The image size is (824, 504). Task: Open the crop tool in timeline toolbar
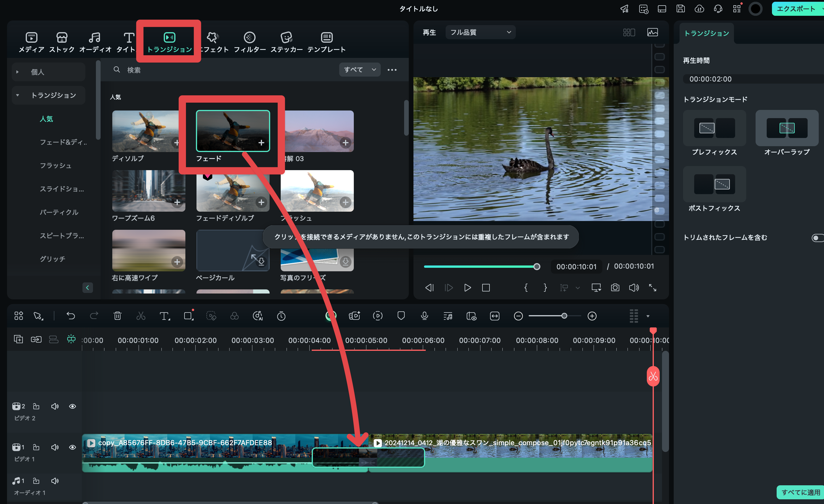[189, 316]
